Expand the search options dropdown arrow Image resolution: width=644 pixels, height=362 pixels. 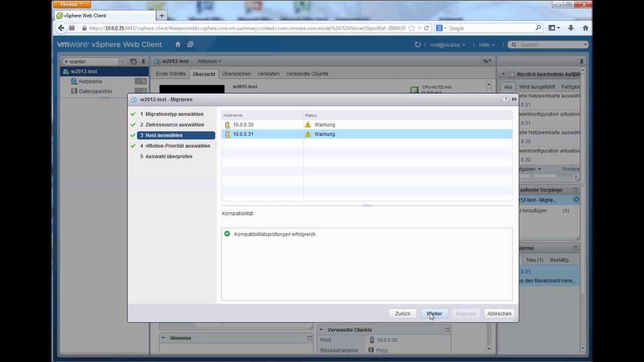point(585,45)
